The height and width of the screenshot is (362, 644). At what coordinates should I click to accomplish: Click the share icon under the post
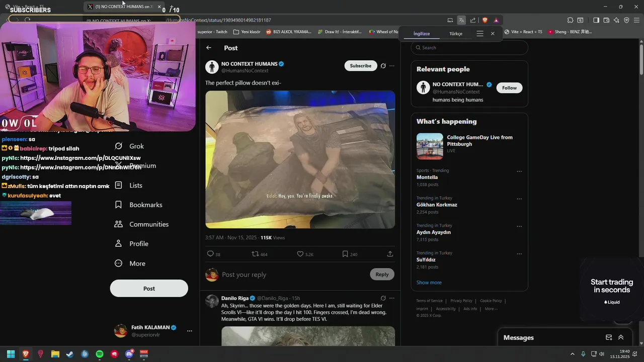tap(390, 254)
